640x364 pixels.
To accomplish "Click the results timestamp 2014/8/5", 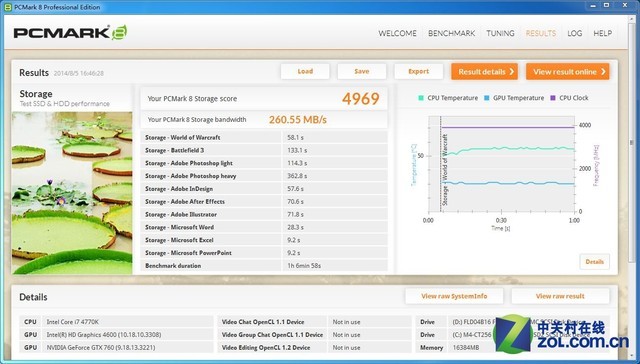I will point(79,73).
